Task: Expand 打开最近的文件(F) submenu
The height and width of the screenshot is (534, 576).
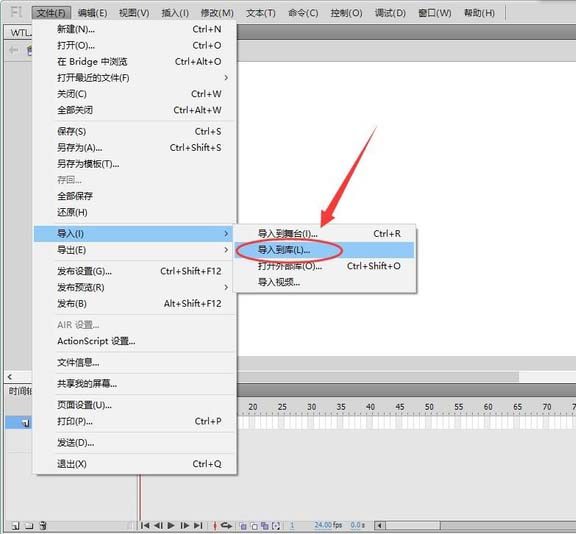Action: pyautogui.click(x=134, y=77)
